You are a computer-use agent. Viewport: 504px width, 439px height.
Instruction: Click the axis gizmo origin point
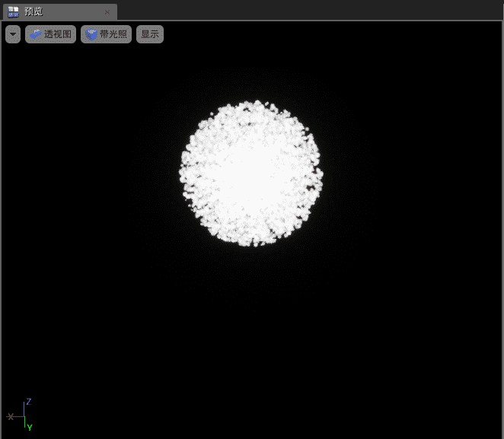click(24, 417)
